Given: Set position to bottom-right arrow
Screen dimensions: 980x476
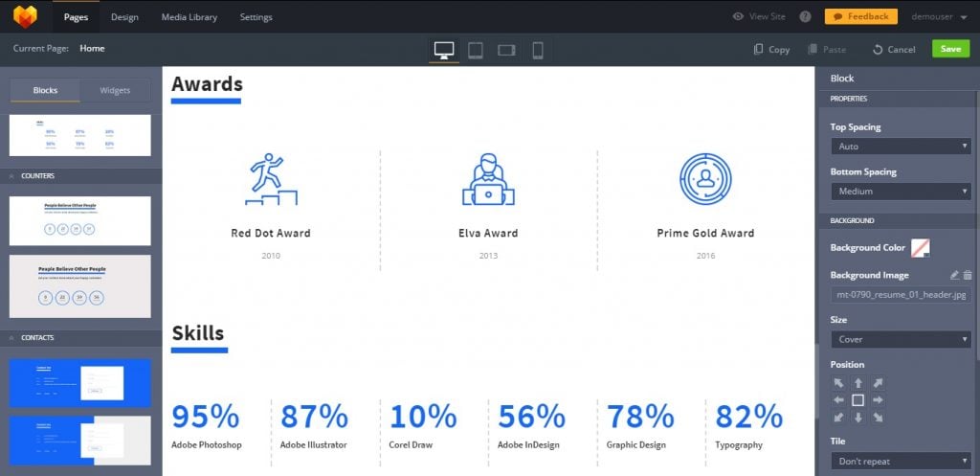Looking at the screenshot, I should coord(878,417).
